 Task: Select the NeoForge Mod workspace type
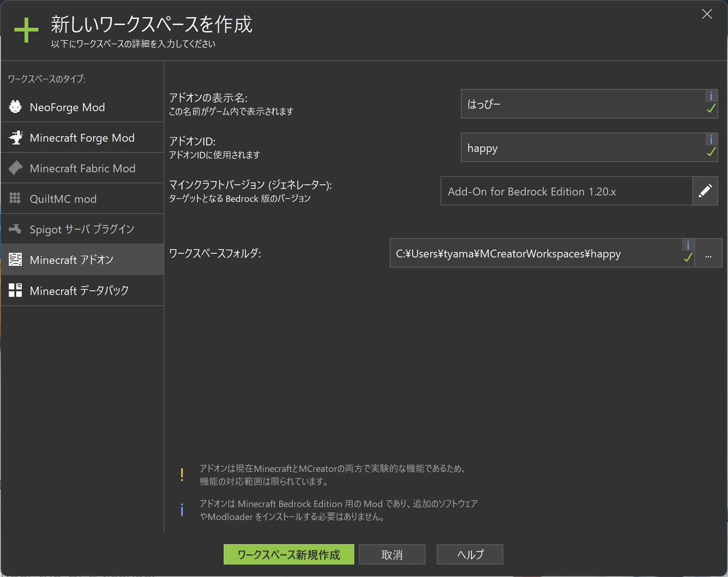82,107
